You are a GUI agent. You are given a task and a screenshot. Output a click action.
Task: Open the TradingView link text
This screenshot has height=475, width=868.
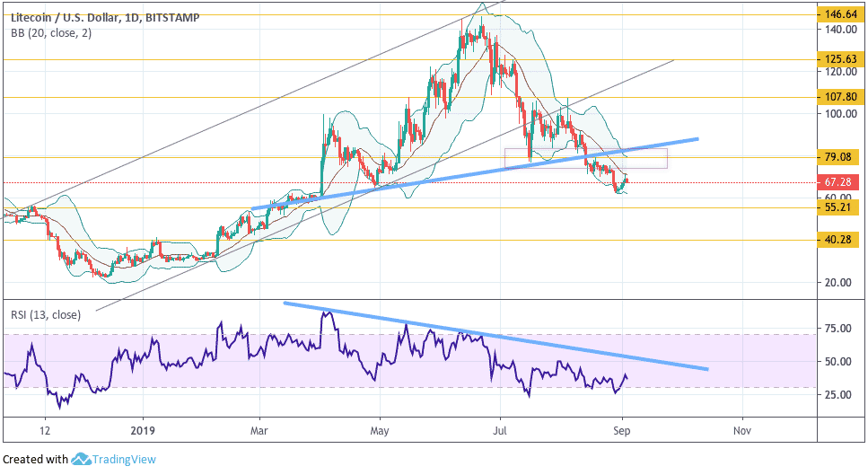point(124,460)
